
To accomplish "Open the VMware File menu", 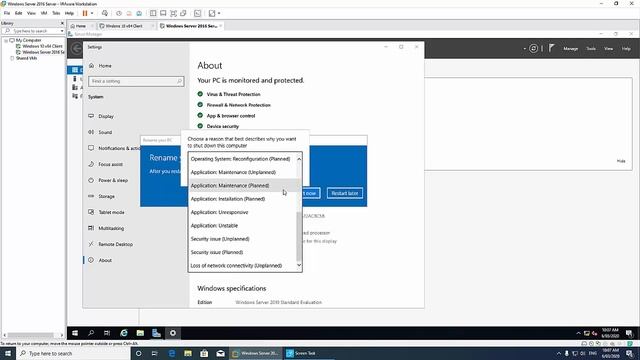I will pos(7,13).
